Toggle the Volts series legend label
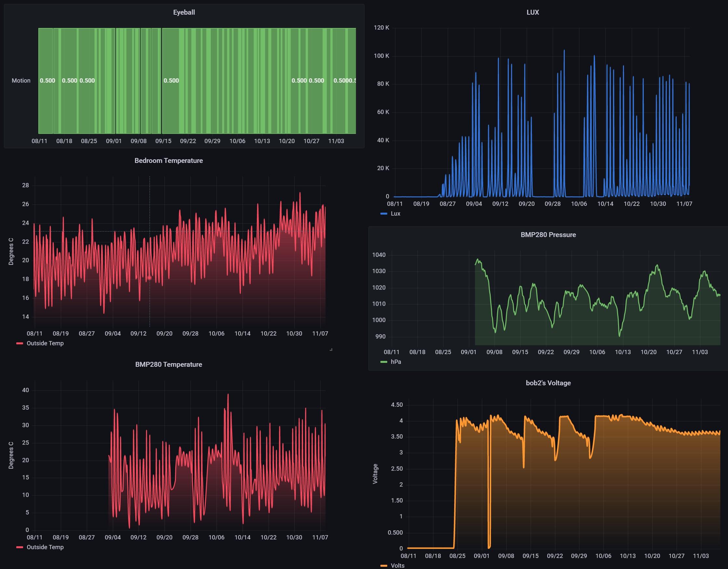 (397, 565)
